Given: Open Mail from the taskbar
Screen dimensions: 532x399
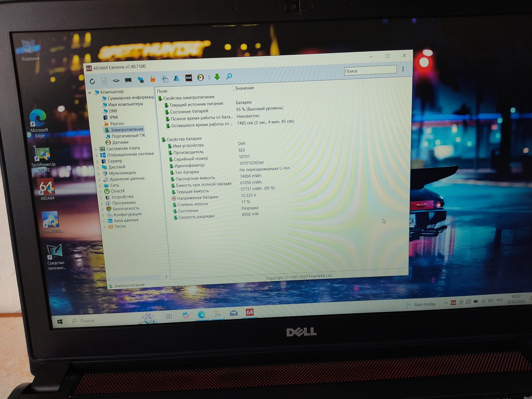Looking at the screenshot, I should pos(234,313).
